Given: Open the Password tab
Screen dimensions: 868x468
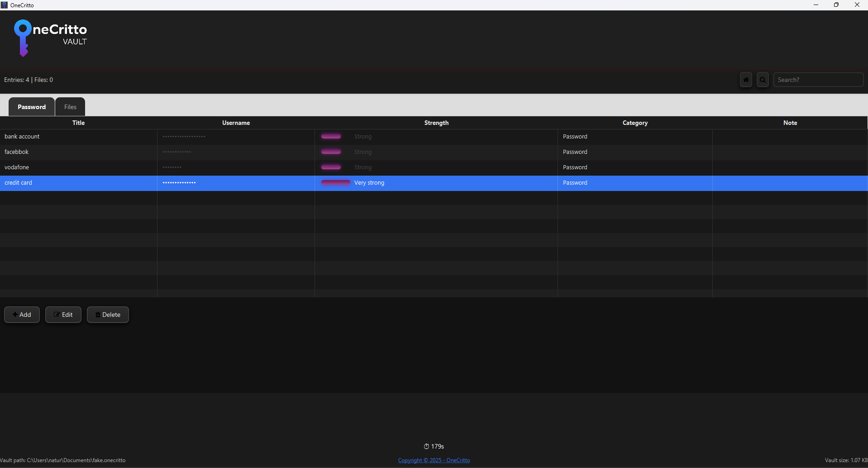Looking at the screenshot, I should [x=31, y=106].
